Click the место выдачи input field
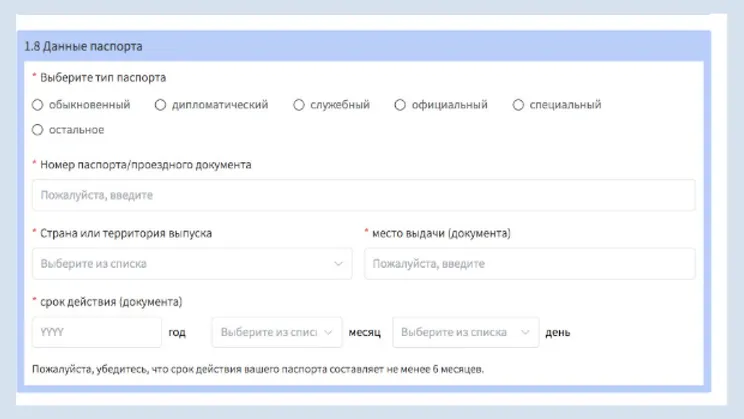 tap(530, 263)
